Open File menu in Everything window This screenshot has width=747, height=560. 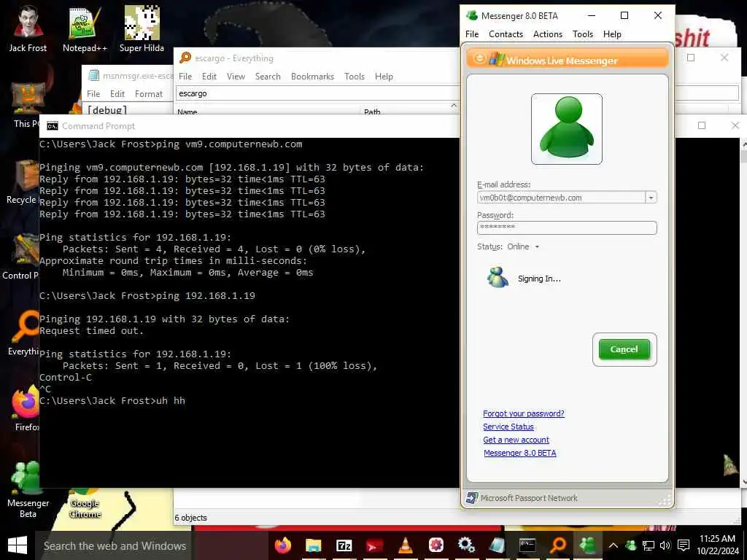coord(185,76)
